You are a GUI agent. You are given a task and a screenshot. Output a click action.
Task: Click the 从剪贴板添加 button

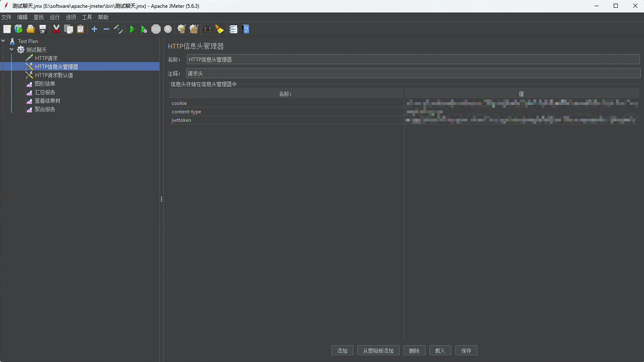click(x=378, y=351)
